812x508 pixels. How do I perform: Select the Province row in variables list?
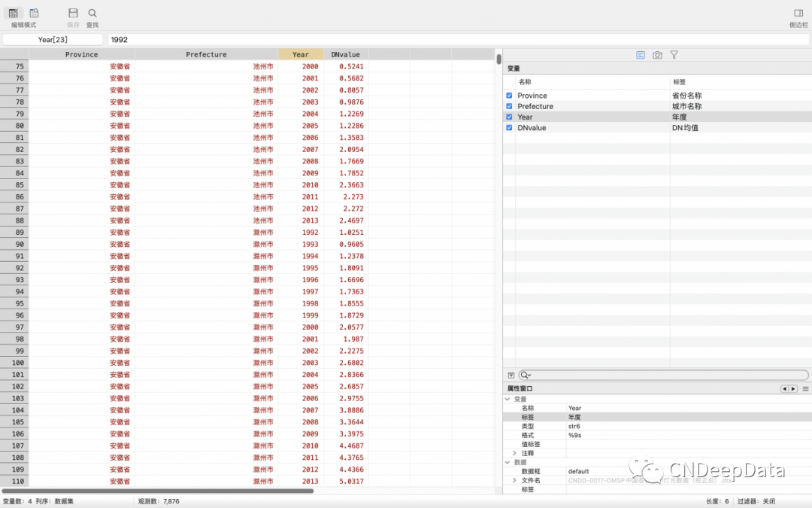[657, 96]
